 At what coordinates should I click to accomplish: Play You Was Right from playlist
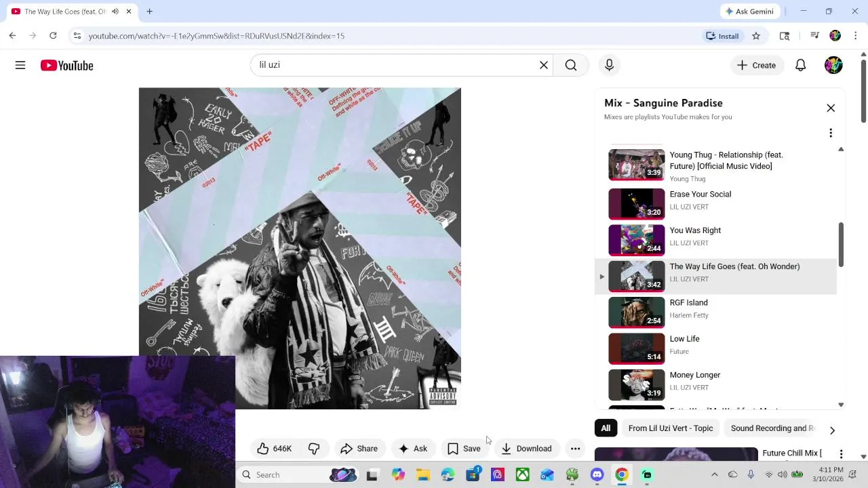click(x=716, y=239)
